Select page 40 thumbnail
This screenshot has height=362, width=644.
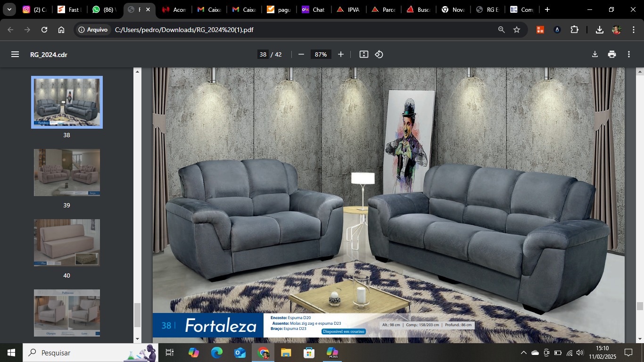point(67,243)
